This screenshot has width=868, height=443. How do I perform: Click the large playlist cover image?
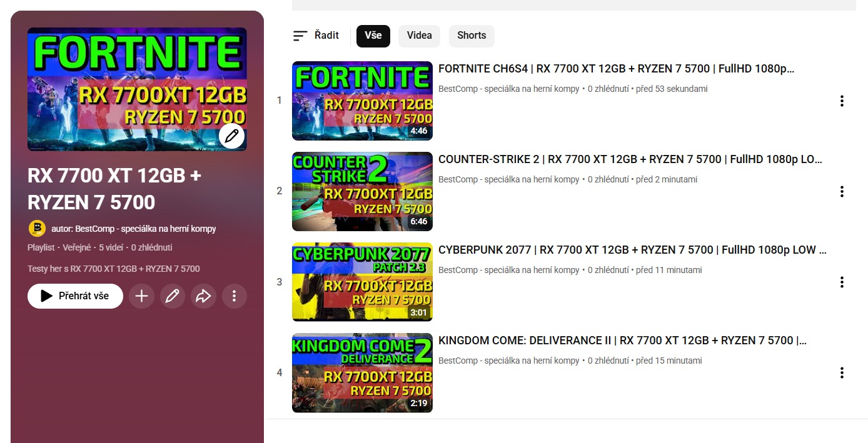137,89
